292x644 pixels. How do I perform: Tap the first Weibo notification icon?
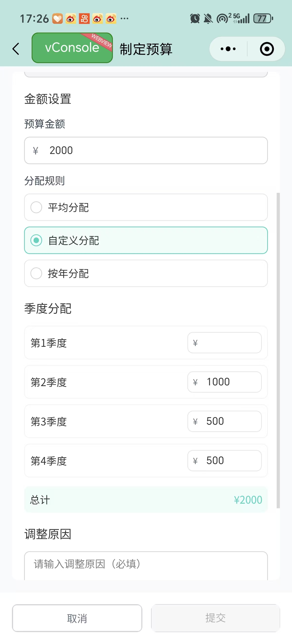point(71,18)
